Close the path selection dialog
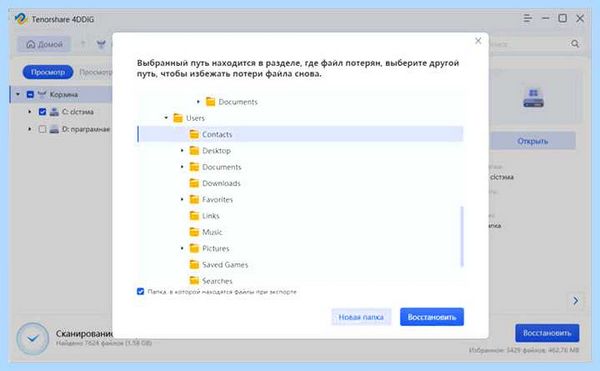 [x=478, y=41]
